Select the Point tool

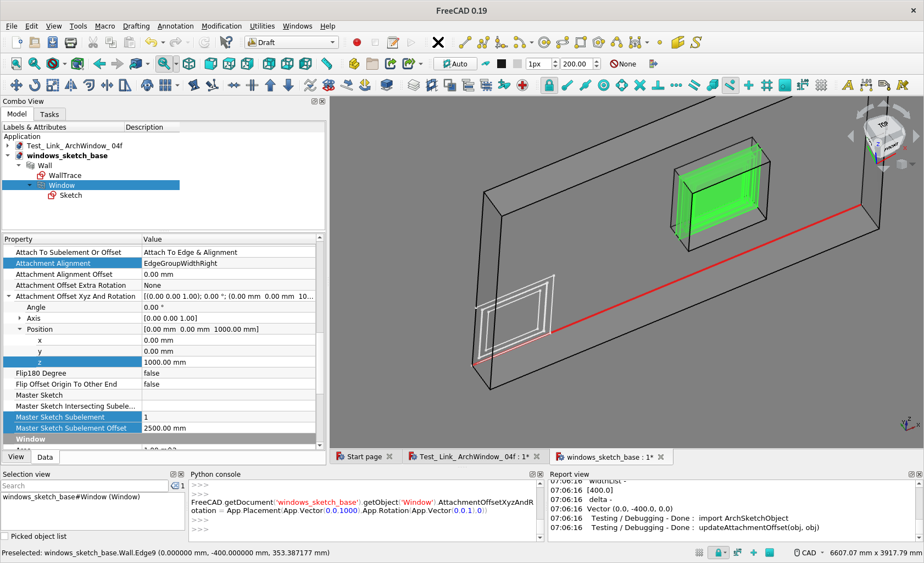(660, 42)
